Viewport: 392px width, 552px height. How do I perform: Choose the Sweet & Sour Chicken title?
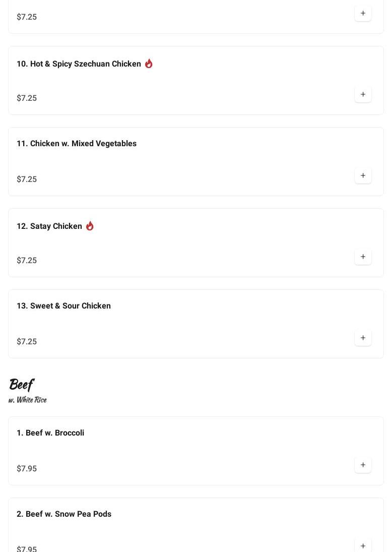[x=63, y=306]
